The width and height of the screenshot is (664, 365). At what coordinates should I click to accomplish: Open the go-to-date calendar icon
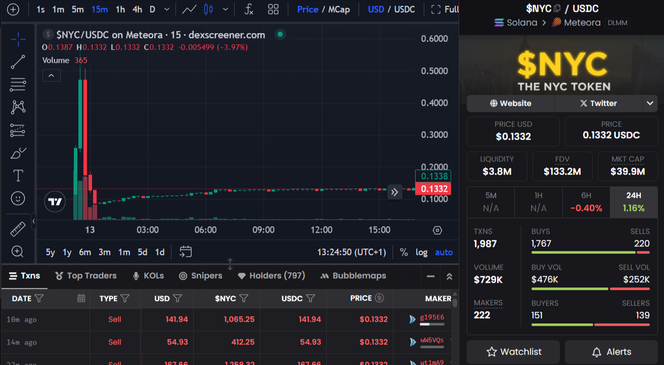[x=185, y=252]
